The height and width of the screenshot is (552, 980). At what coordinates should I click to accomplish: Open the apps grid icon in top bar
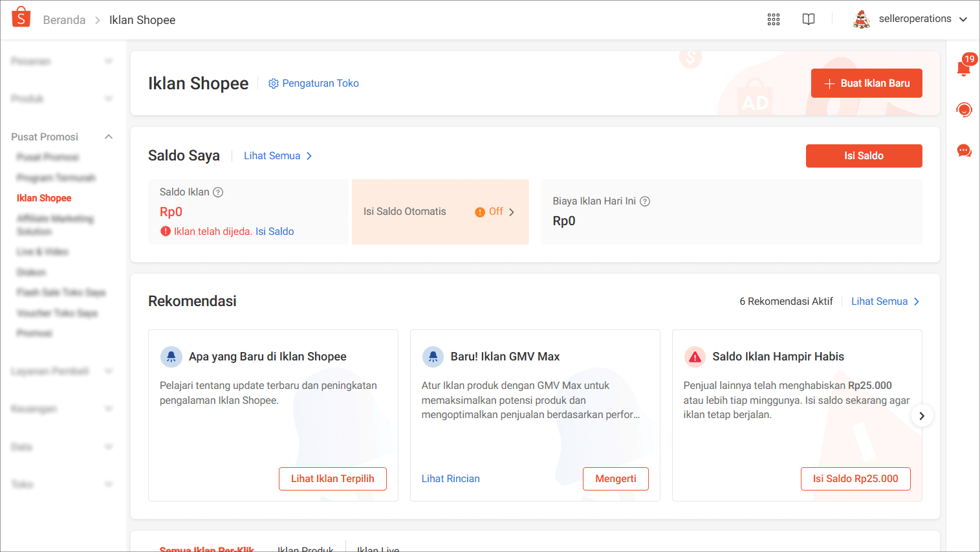[x=774, y=19]
